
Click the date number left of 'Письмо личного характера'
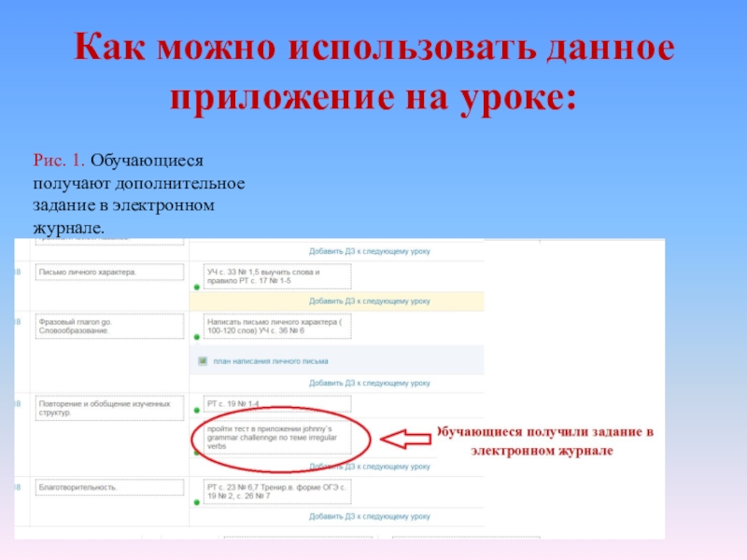18,273
